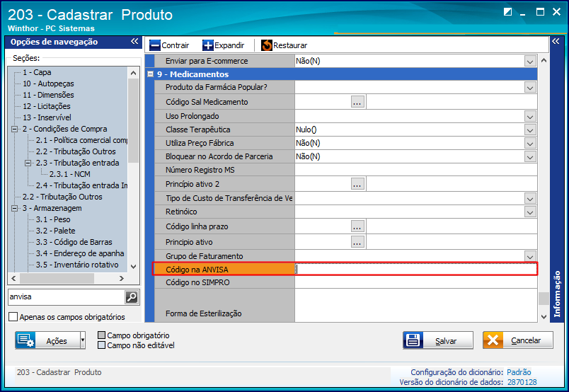
Task: Click the Salvar floppy disk icon
Action: (413, 340)
